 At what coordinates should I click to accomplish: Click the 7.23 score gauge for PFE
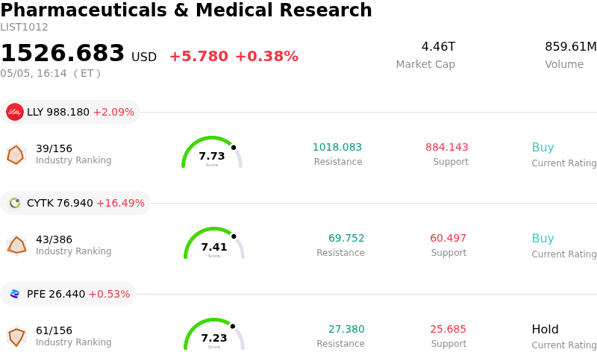[214, 334]
